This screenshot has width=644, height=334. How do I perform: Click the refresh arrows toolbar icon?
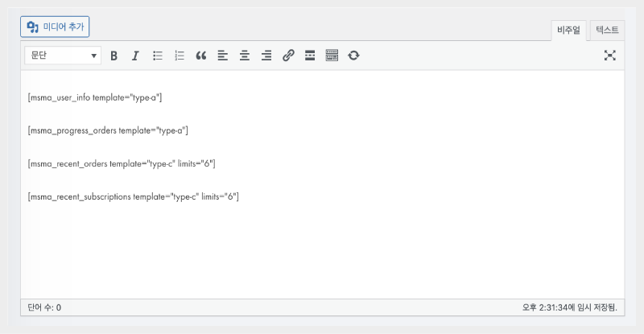[x=353, y=56]
